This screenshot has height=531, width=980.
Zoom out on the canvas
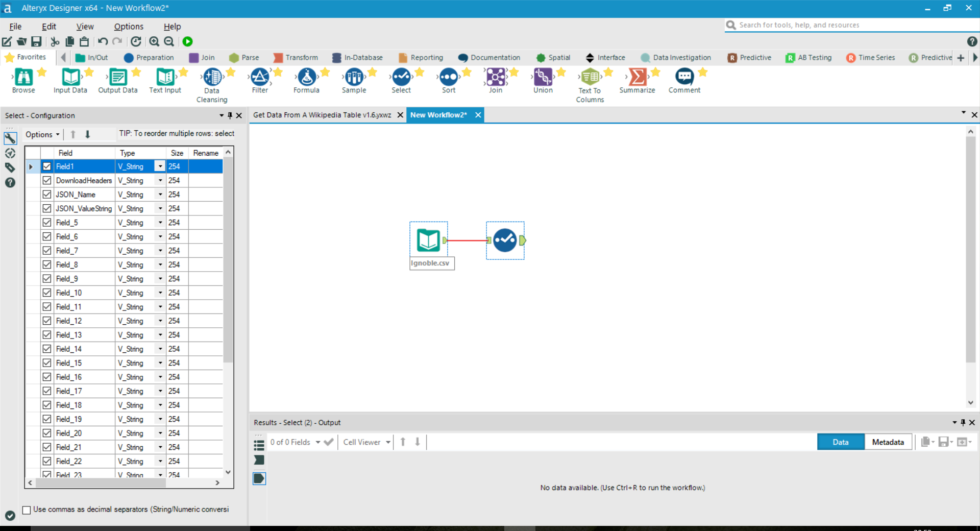[169, 42]
